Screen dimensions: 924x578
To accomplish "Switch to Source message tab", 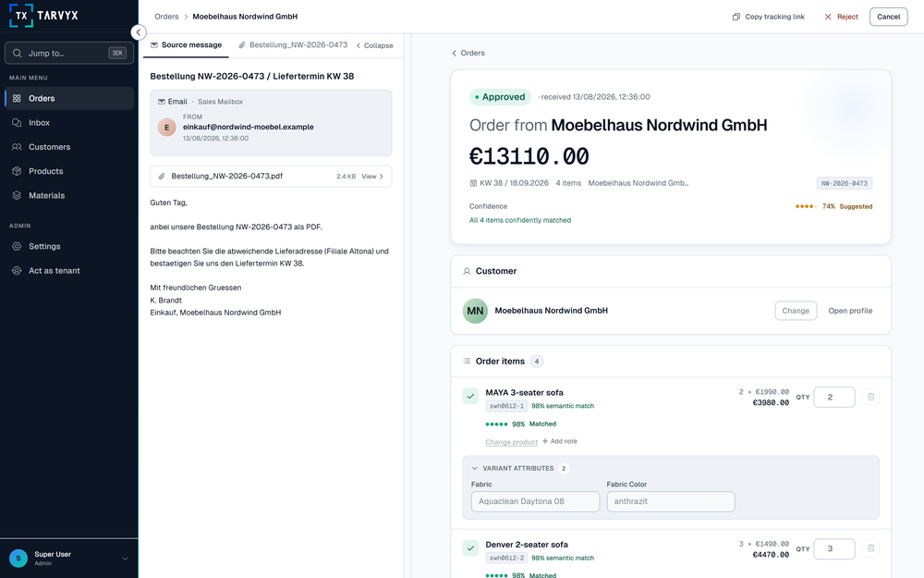I will tap(187, 44).
